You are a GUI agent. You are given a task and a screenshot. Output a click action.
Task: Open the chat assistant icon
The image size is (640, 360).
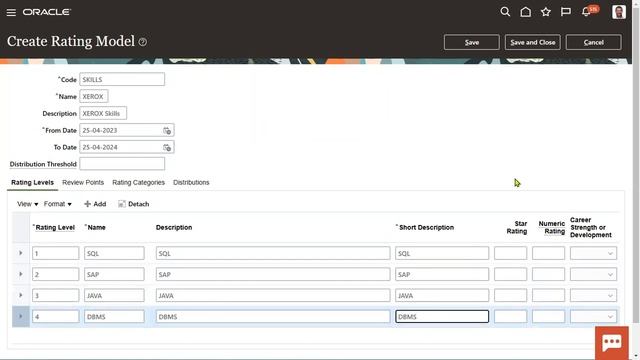(611, 342)
